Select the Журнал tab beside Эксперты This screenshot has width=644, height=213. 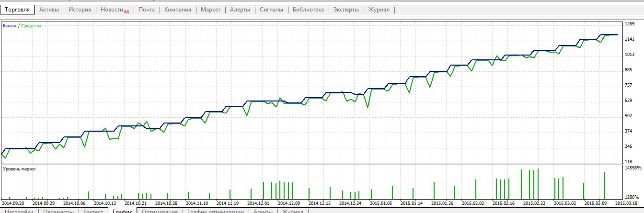tap(379, 10)
